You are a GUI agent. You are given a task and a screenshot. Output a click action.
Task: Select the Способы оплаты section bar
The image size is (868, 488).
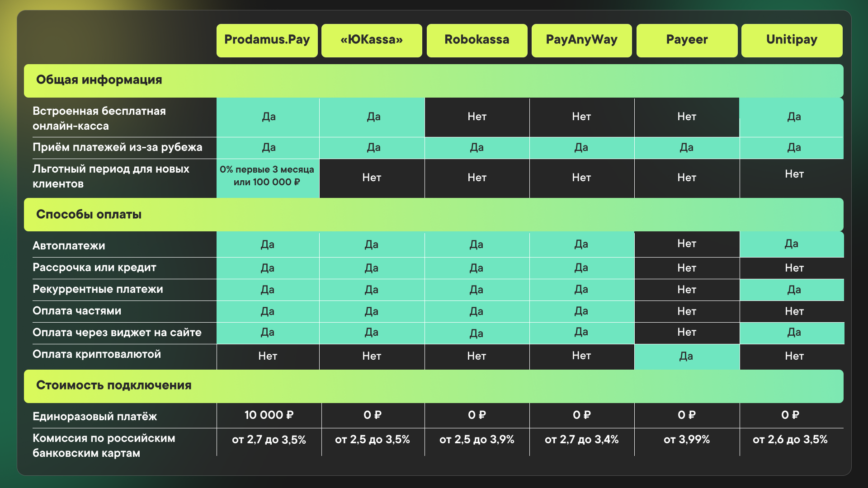click(x=433, y=215)
